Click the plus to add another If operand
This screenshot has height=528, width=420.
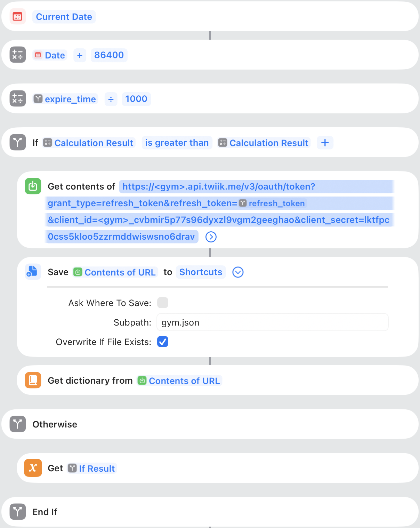click(325, 143)
